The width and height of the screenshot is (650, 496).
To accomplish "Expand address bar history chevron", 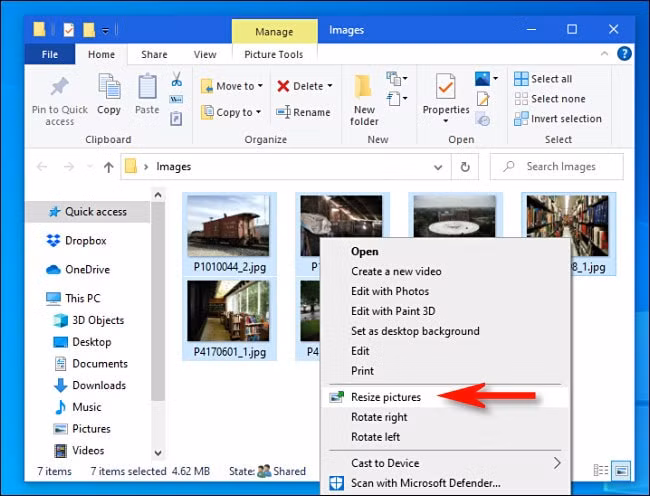I will tap(438, 167).
